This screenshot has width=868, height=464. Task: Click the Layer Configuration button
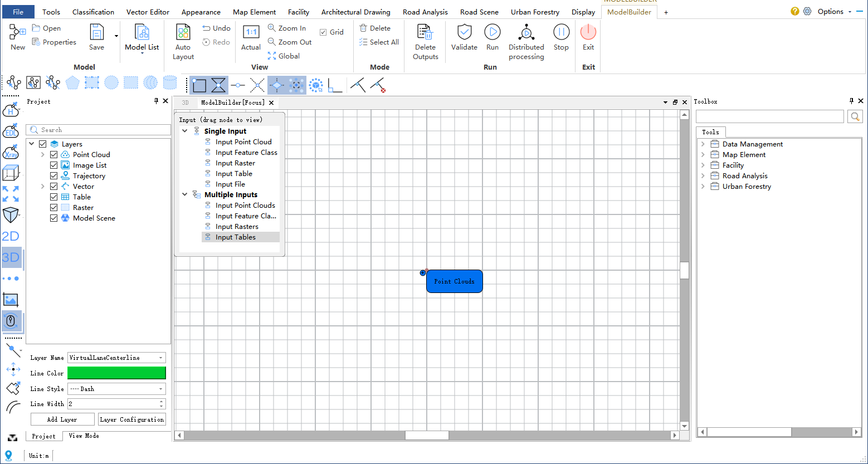pos(132,419)
